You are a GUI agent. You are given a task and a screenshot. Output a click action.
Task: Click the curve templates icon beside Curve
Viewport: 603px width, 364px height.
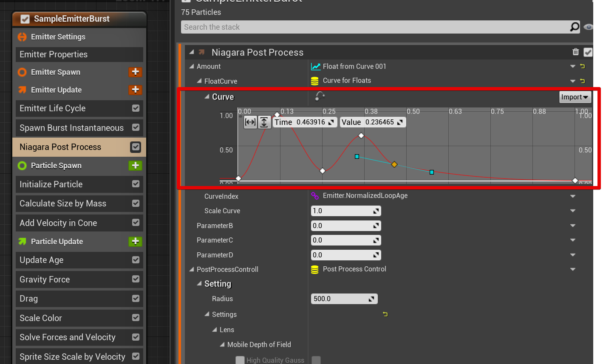coord(320,96)
